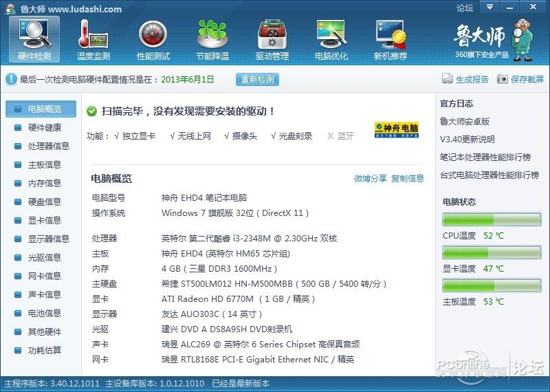The width and height of the screenshot is (550, 392).
Task: Click the Windows 7 旗舰版 32位 value
Action: (x=235, y=213)
